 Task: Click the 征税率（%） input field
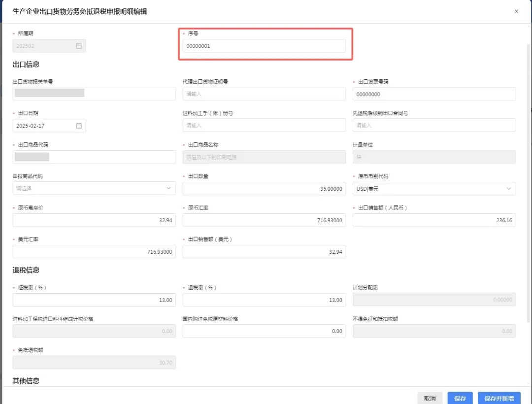click(94, 300)
